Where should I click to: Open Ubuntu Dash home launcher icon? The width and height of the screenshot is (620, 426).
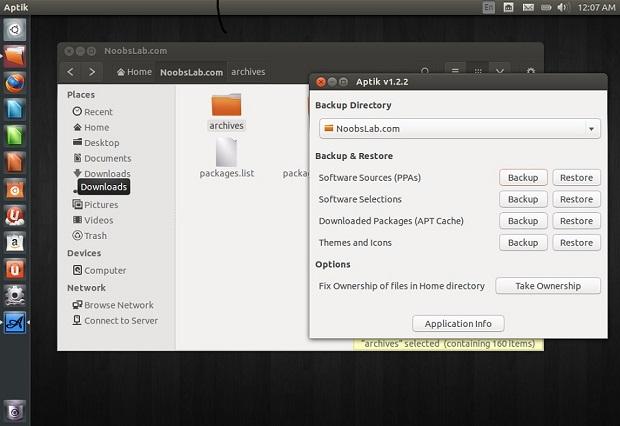coord(15,30)
